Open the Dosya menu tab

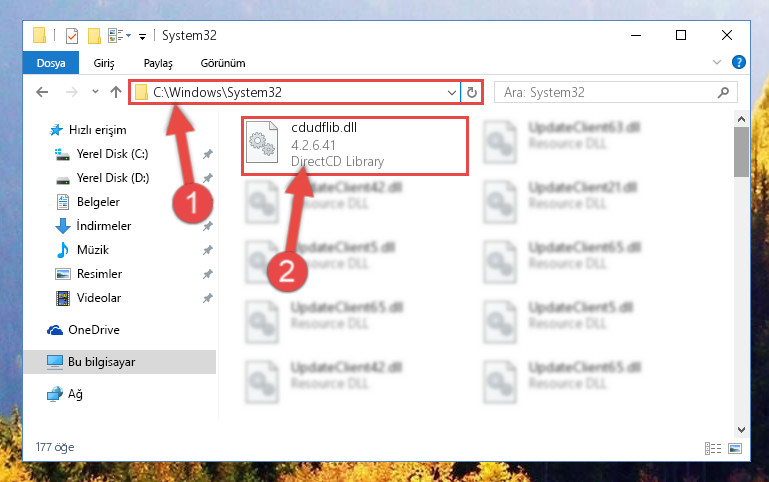tap(51, 63)
